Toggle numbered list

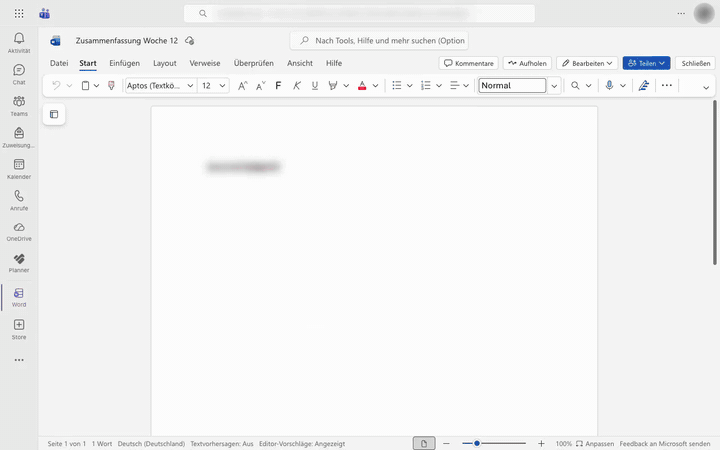coord(426,85)
